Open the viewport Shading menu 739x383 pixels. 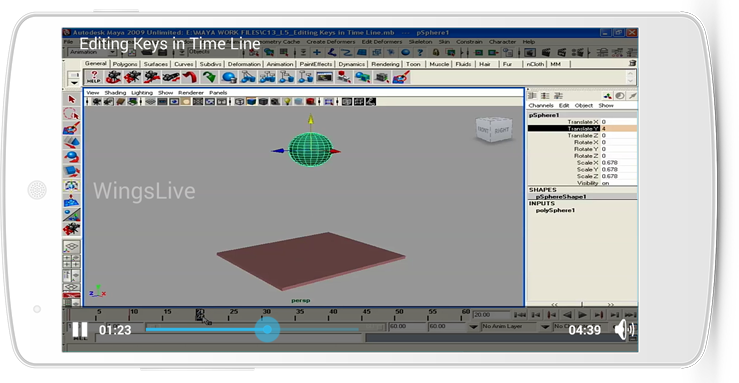tap(115, 93)
